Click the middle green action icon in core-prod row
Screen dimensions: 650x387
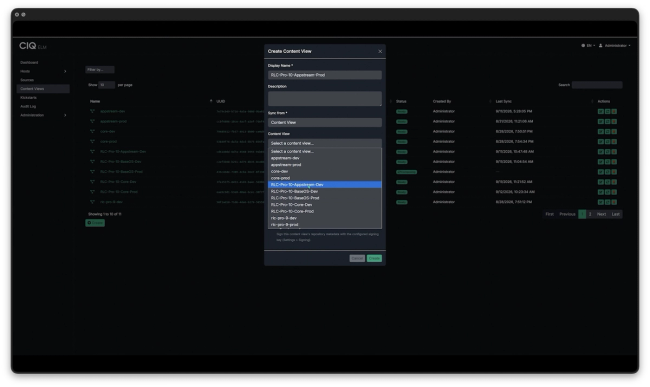(607, 142)
